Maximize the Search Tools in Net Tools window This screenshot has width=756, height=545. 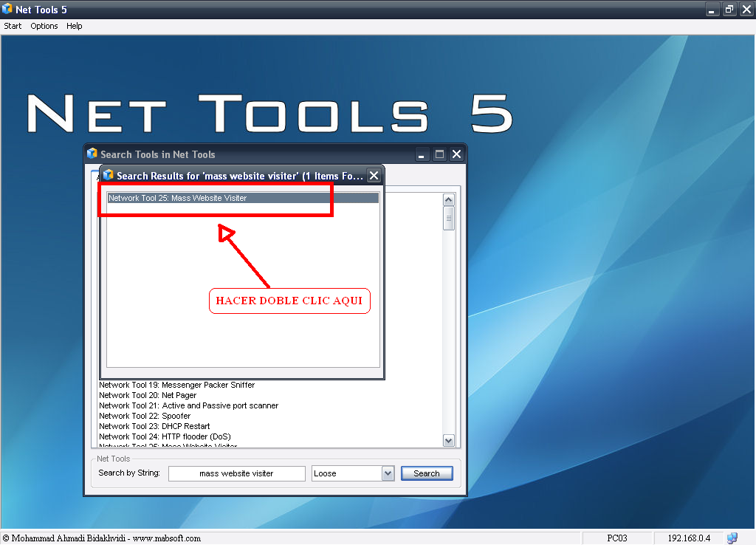tap(439, 154)
